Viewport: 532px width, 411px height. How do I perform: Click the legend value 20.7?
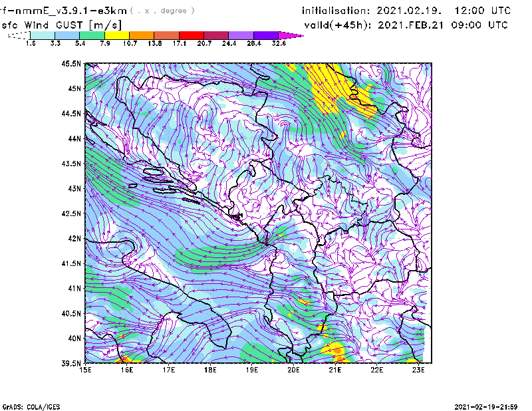click(x=204, y=43)
